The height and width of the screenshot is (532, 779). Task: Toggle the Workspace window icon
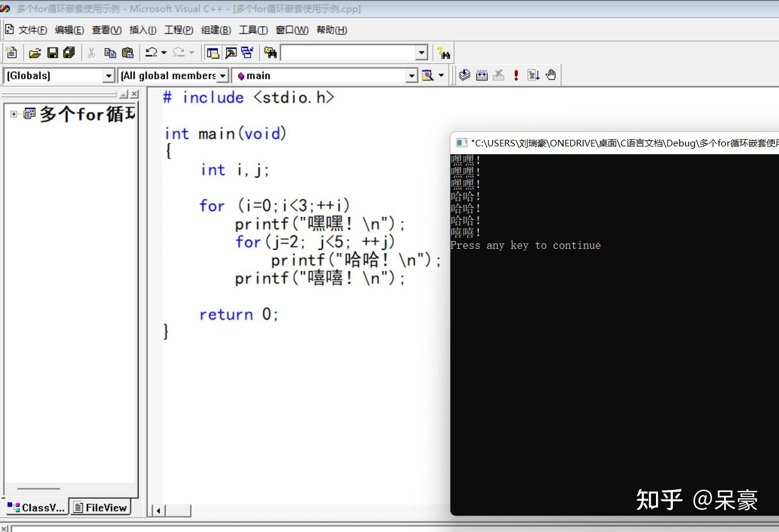pos(212,53)
